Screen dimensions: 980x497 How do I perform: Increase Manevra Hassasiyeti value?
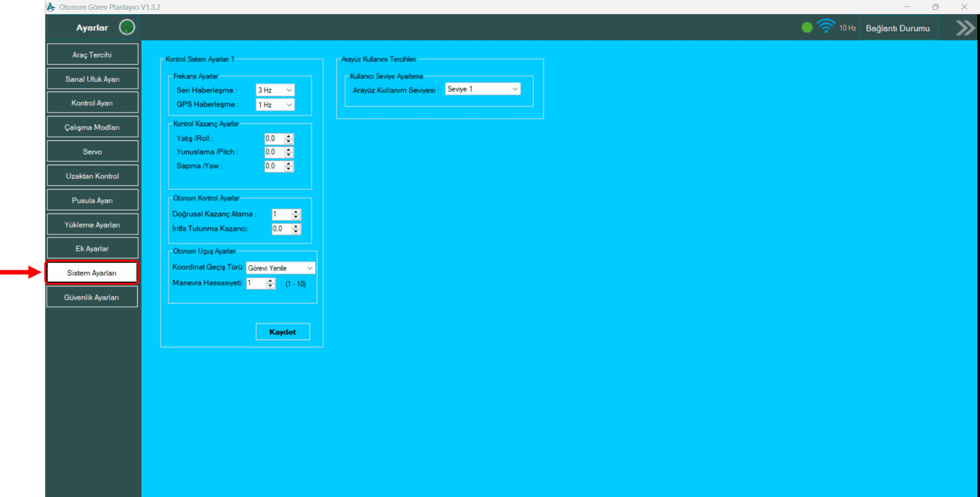pyautogui.click(x=271, y=281)
